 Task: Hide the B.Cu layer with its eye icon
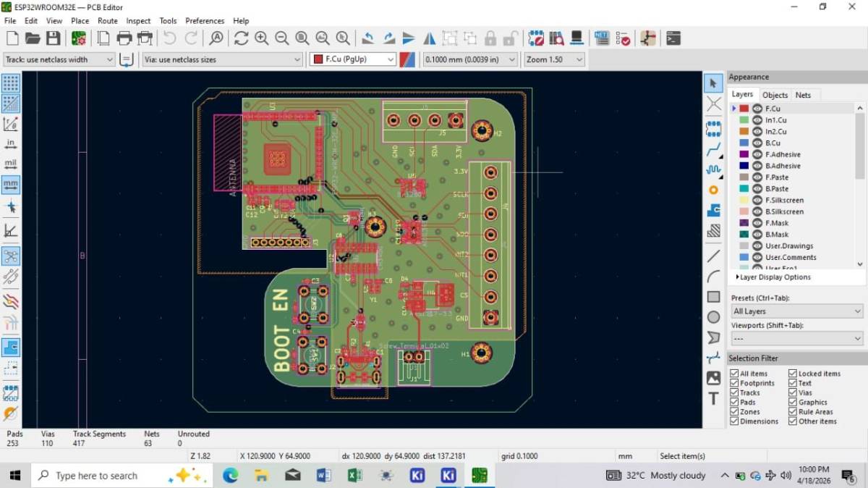(x=757, y=143)
